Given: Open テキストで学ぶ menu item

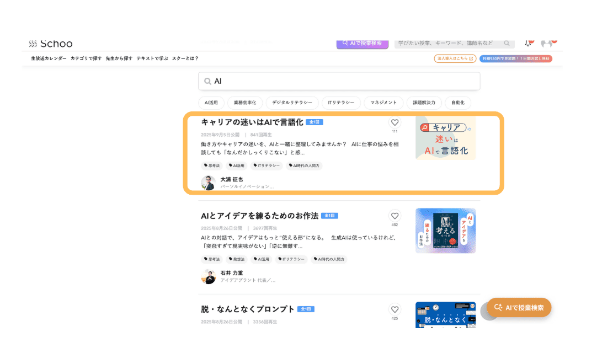Looking at the screenshot, I should pos(152,58).
